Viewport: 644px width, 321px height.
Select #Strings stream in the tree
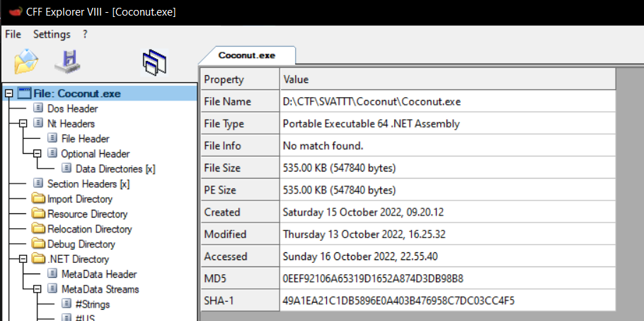93,305
